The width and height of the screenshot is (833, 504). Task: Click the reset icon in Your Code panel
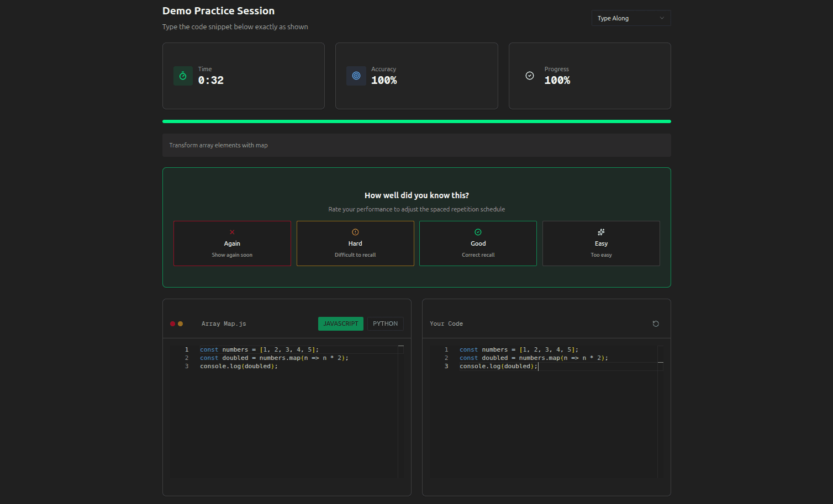tap(656, 324)
